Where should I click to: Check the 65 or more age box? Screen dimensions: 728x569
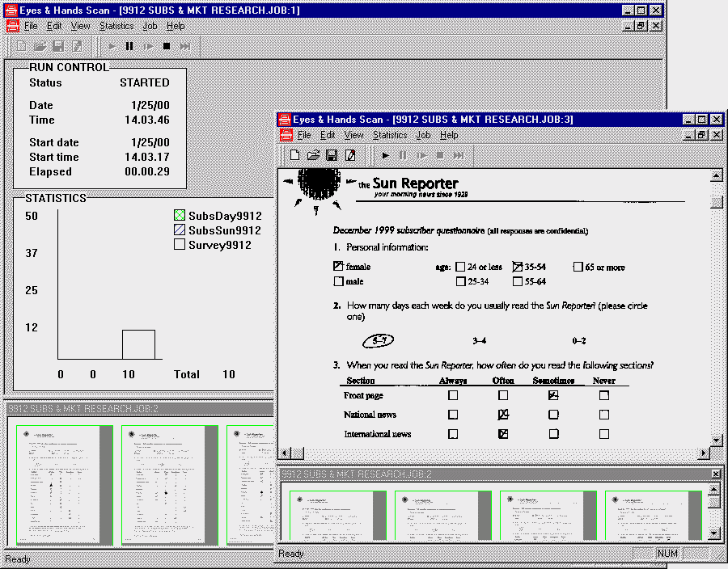[578, 267]
